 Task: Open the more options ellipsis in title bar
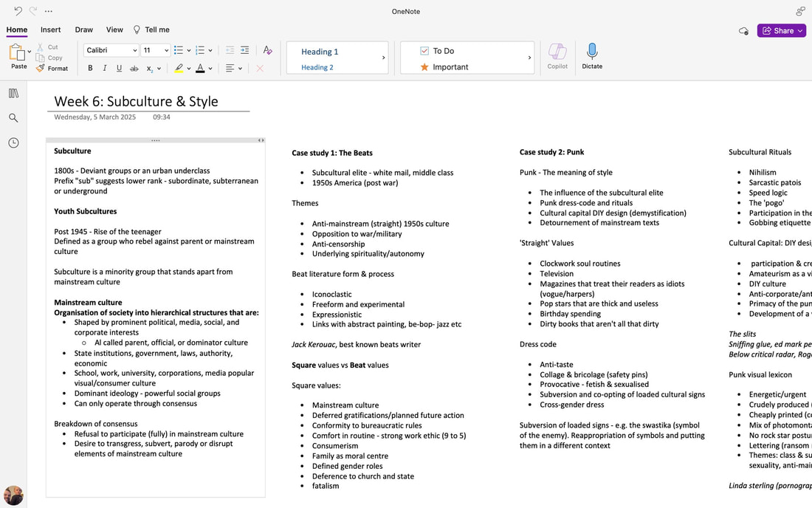tap(49, 11)
